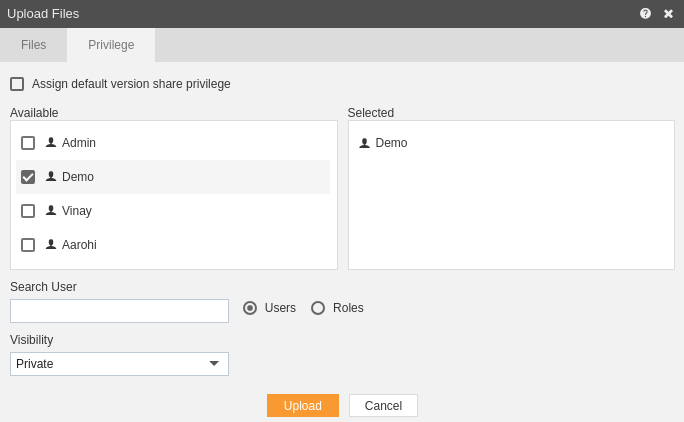
Task: Click the user icon in Selected list
Action: [x=364, y=143]
